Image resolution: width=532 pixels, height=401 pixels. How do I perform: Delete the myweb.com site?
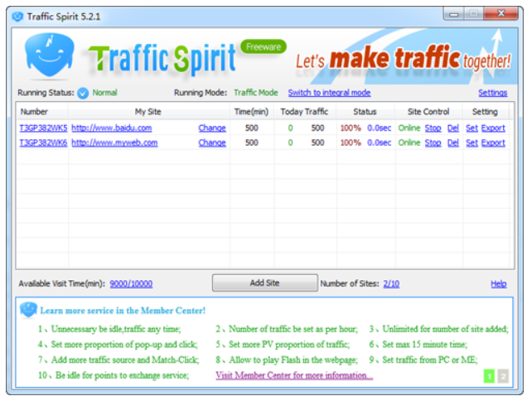coord(453,143)
